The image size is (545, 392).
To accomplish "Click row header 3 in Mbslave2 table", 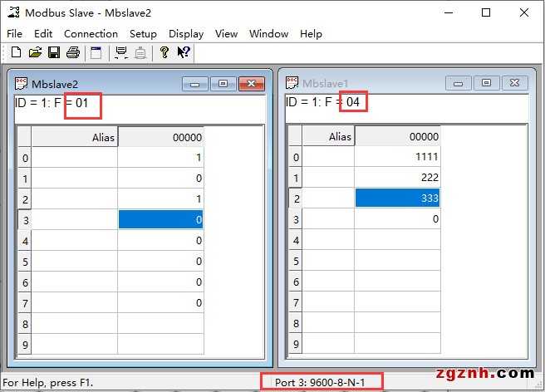I will [24, 219].
